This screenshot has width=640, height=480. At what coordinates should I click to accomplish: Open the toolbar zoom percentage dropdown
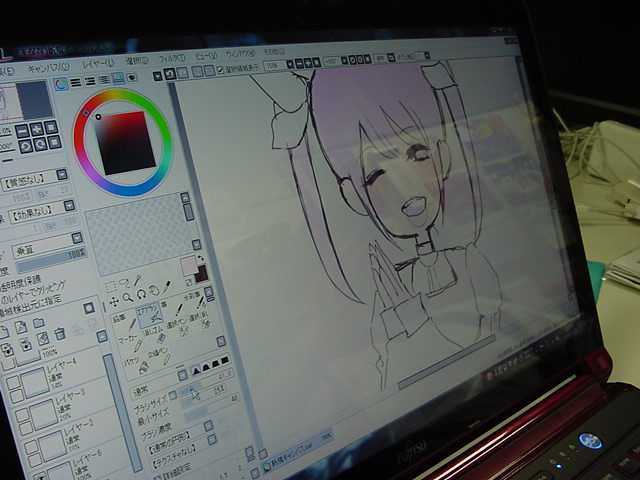click(289, 64)
